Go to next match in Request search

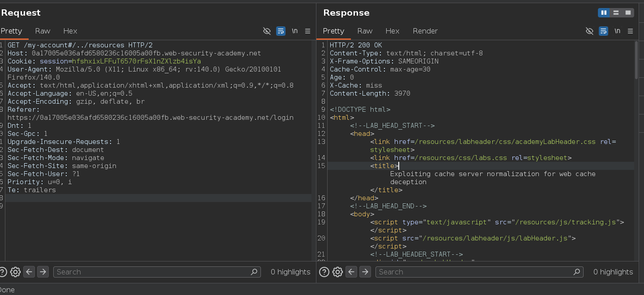43,272
